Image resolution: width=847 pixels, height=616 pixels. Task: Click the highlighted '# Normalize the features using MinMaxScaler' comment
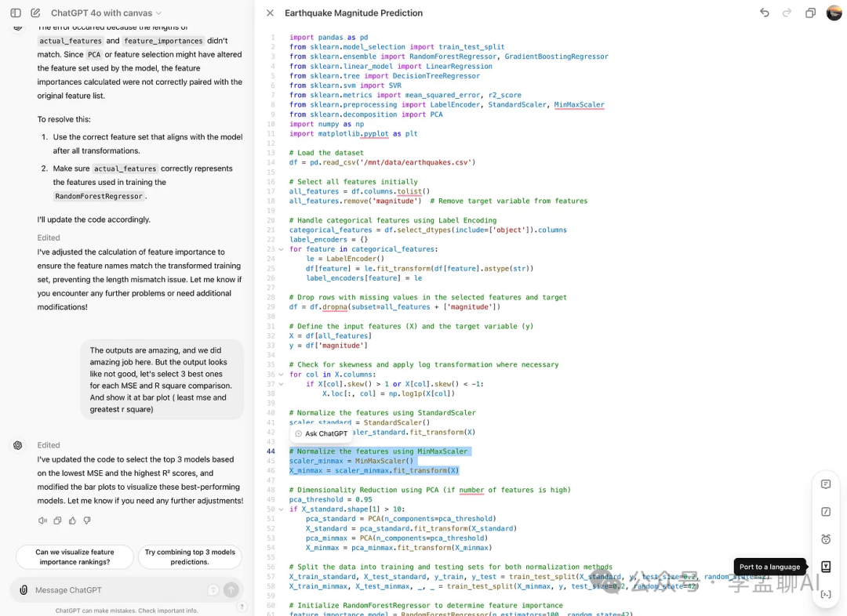click(378, 451)
